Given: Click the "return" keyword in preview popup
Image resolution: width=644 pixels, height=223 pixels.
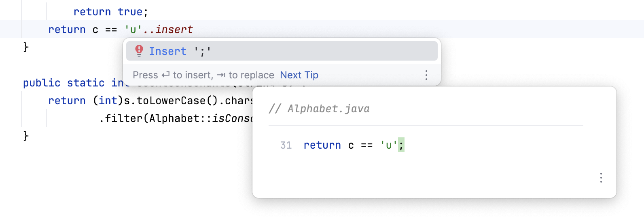Looking at the screenshot, I should point(322,145).
